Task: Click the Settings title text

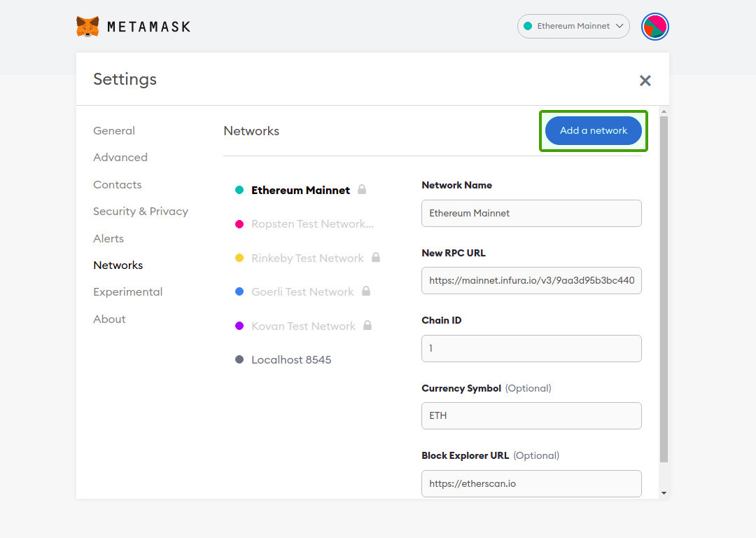Action: 125,79
